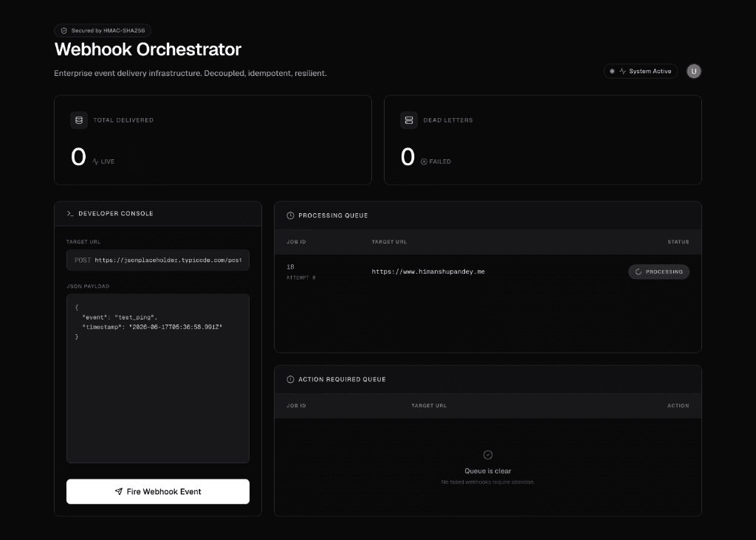Open the user avatar labeled U
This screenshot has width=756, height=540.
click(x=694, y=72)
